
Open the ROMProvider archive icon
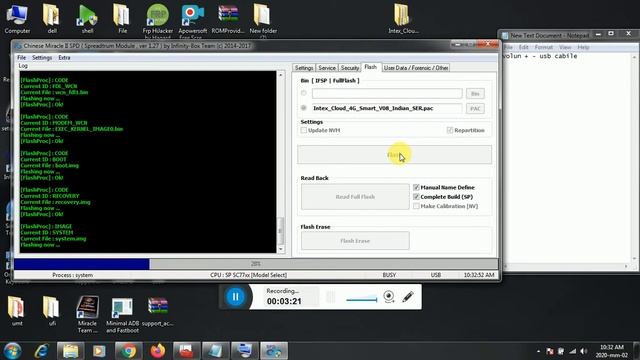[x=228, y=18]
